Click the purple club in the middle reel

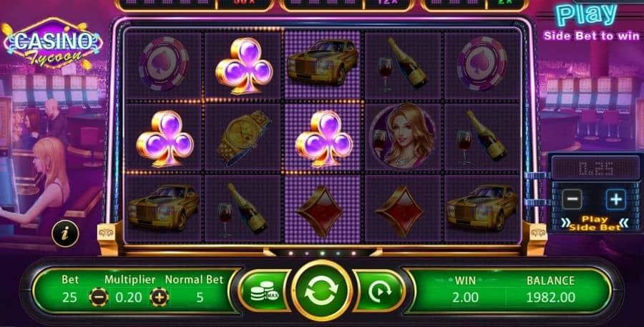point(323,138)
